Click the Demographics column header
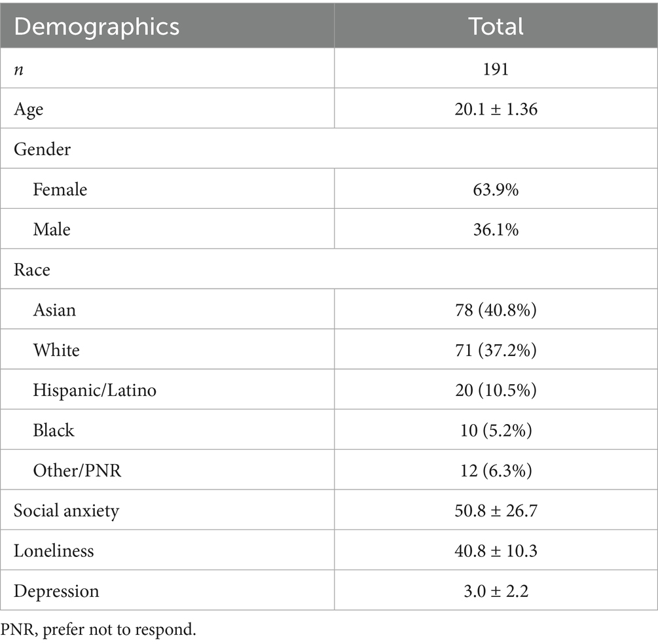 (x=96, y=26)
